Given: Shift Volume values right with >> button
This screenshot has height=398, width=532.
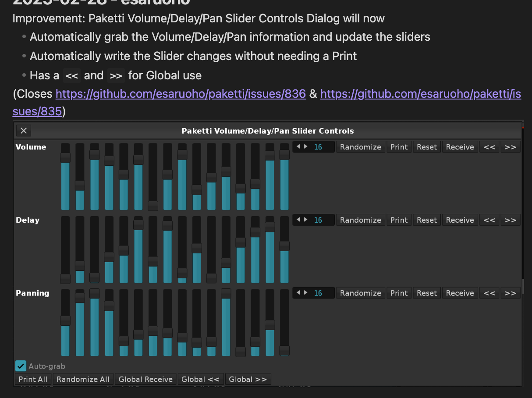Looking at the screenshot, I should (511, 147).
